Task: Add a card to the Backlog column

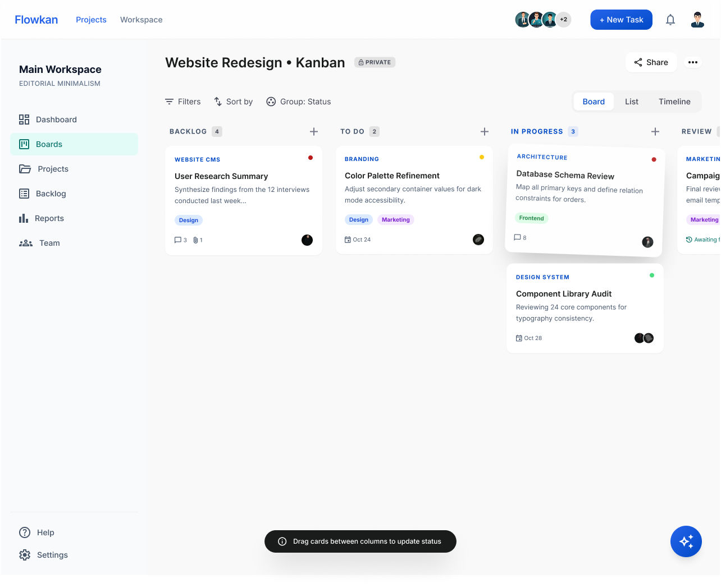Action: click(314, 131)
